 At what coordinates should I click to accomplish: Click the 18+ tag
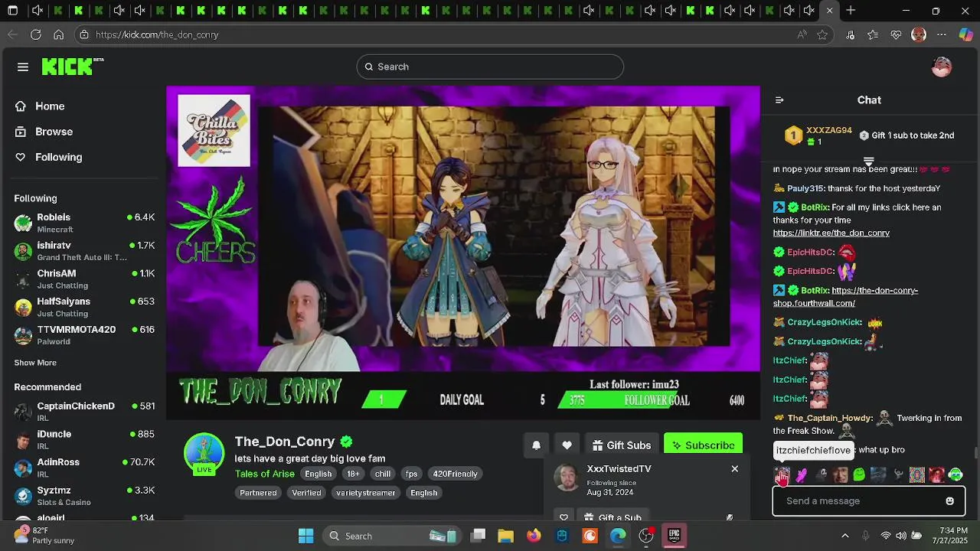(353, 474)
